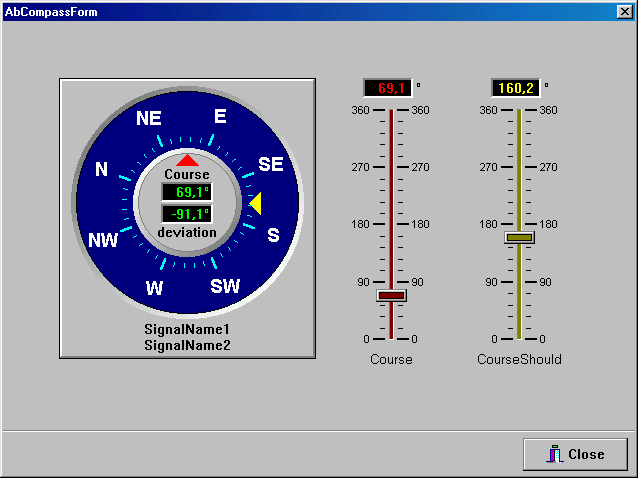Click the yellow CourseShould triangle marker
The height and width of the screenshot is (478, 638).
pyautogui.click(x=255, y=203)
